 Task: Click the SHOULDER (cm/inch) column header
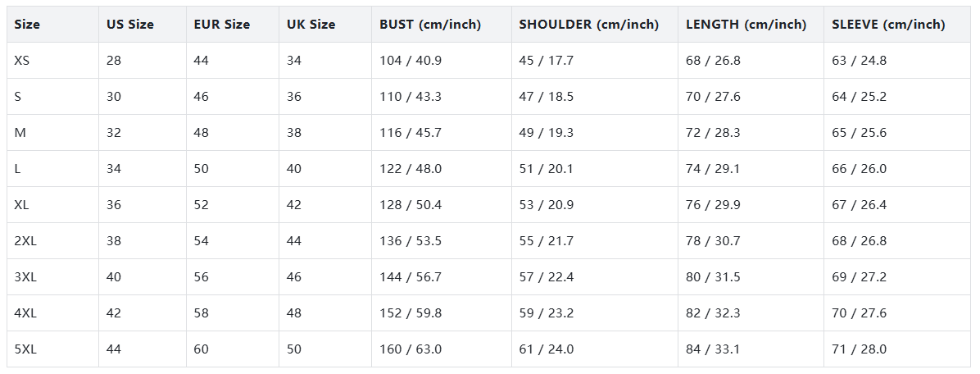(x=588, y=25)
